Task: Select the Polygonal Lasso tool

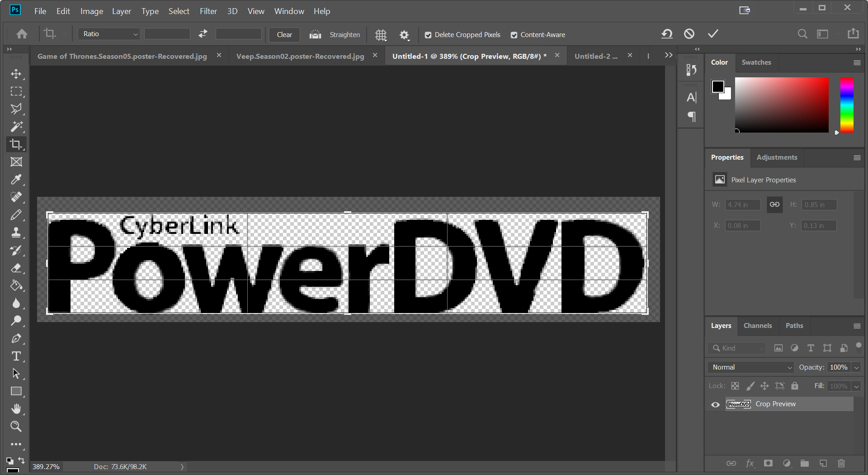Action: (x=16, y=109)
